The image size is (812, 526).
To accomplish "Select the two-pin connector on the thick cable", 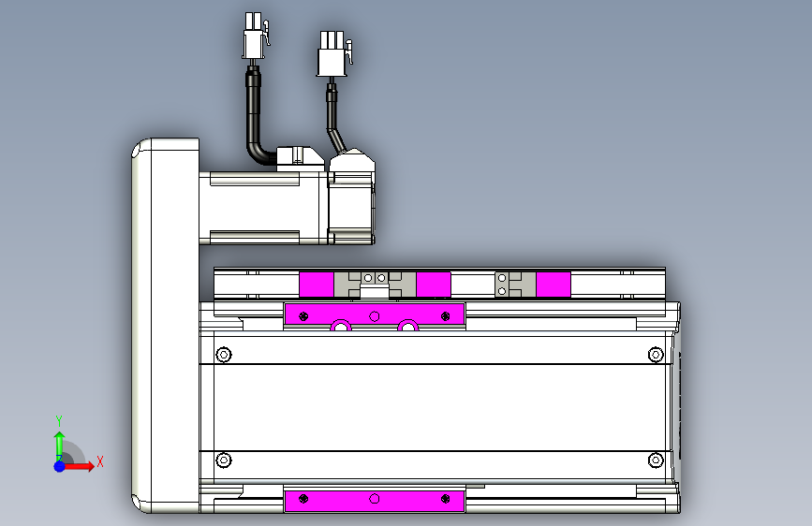I will click(255, 37).
